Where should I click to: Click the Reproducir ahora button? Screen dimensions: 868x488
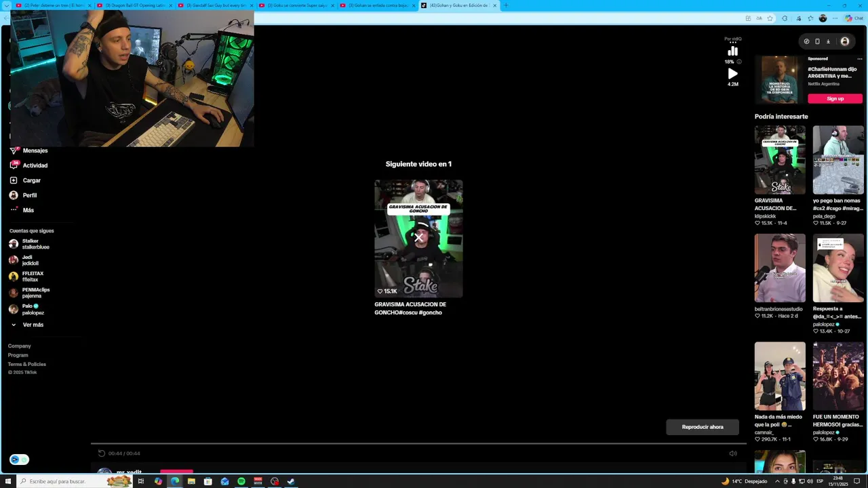coord(703,427)
